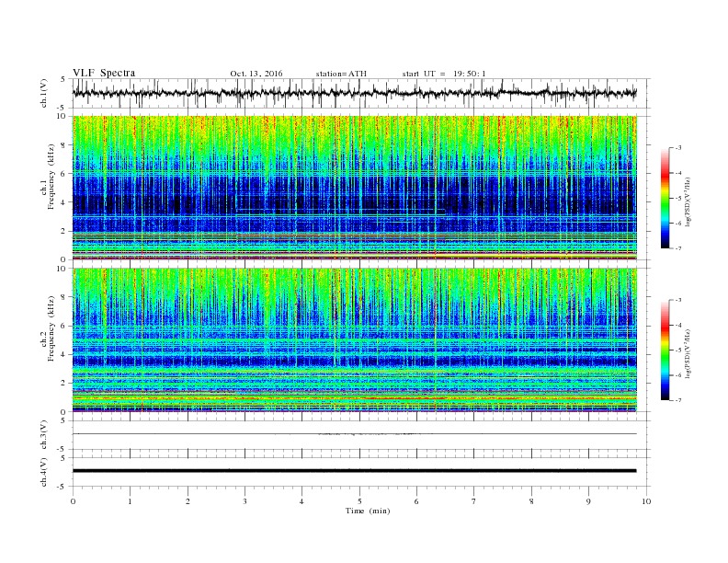Click the 'VLF Spectra' title text
728x563 pixels.
pyautogui.click(x=104, y=73)
